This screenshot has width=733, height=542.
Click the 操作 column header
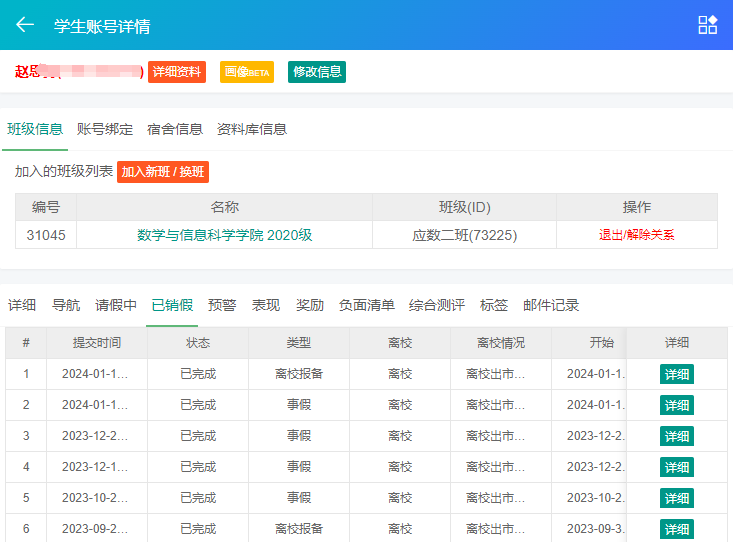tap(637, 207)
